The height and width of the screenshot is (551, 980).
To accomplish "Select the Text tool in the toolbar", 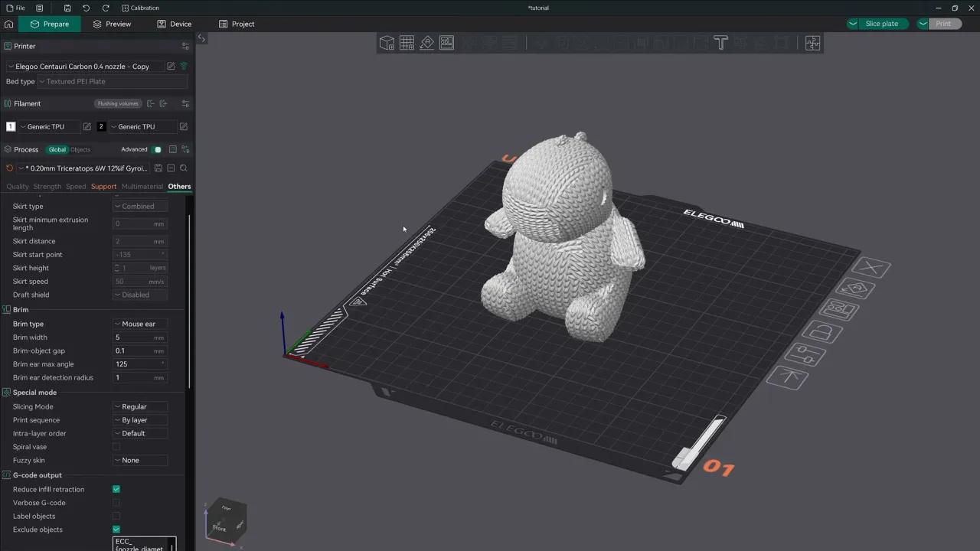I will (x=720, y=43).
